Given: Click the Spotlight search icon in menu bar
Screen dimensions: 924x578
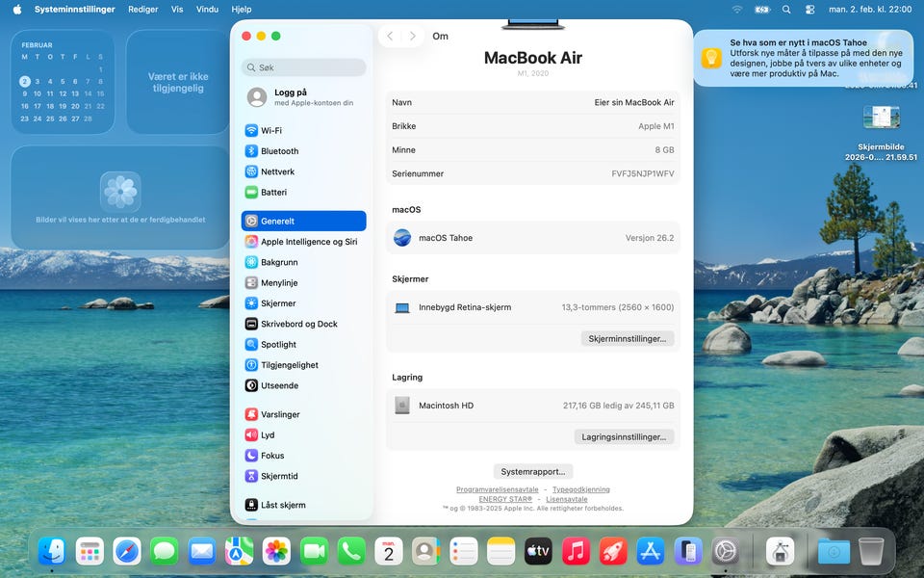Looking at the screenshot, I should [x=786, y=9].
